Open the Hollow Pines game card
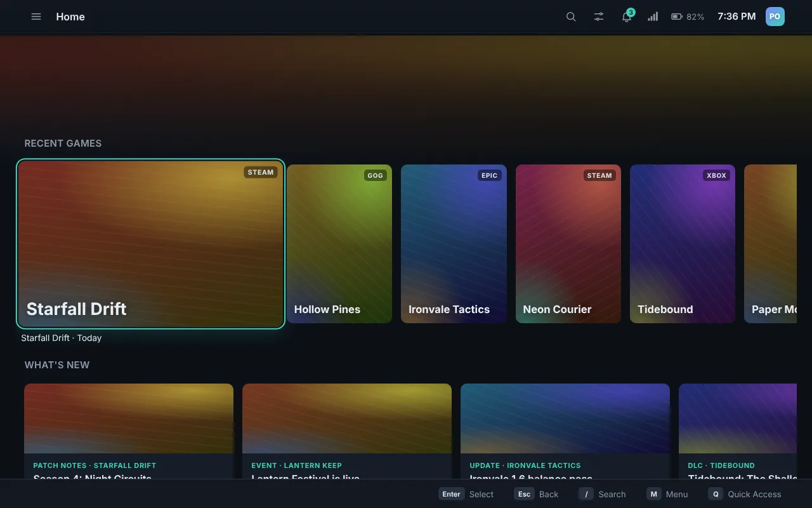 point(339,244)
